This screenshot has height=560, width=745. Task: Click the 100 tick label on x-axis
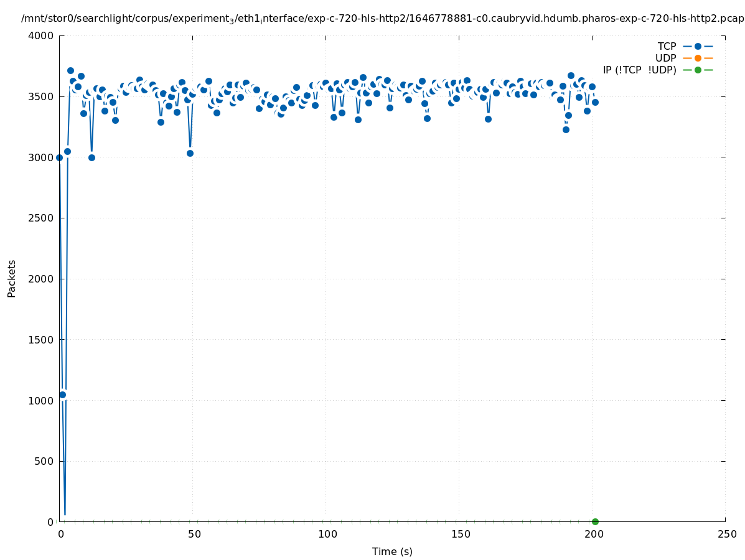[326, 534]
